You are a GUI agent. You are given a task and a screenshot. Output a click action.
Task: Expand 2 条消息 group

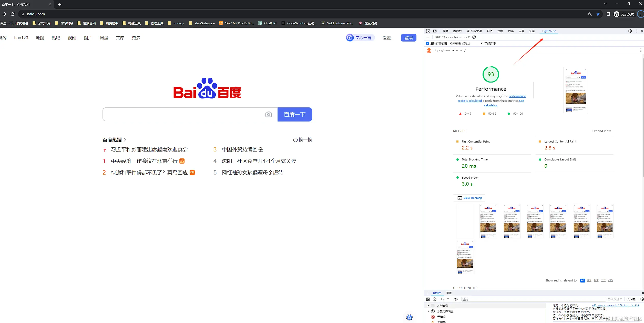[428, 306]
